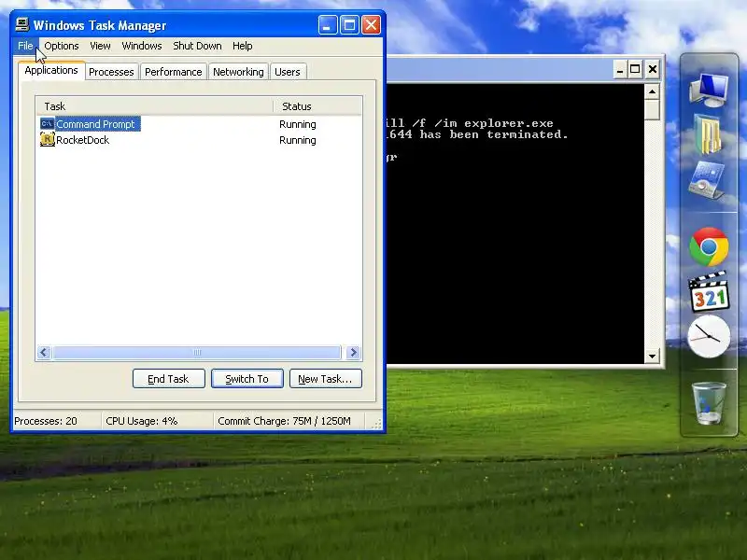Switch to the Processes tab
The image size is (747, 560).
click(111, 72)
